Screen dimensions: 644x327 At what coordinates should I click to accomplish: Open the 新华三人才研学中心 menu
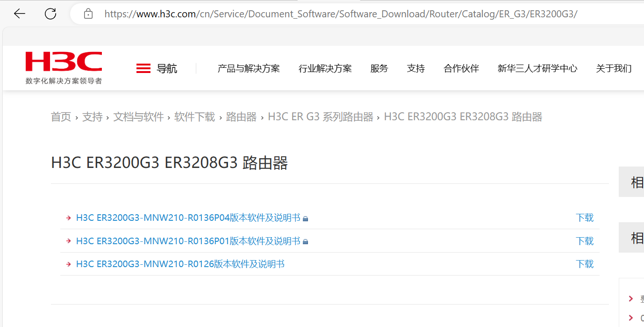coord(537,69)
